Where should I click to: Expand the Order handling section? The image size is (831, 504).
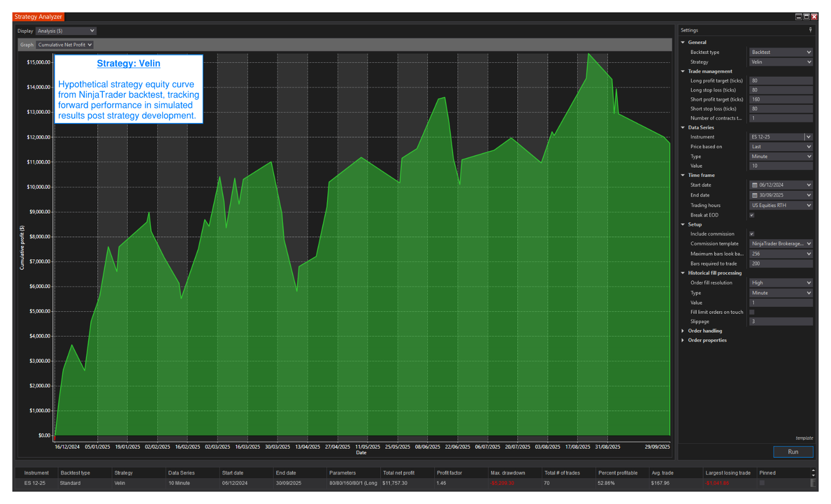pos(683,331)
